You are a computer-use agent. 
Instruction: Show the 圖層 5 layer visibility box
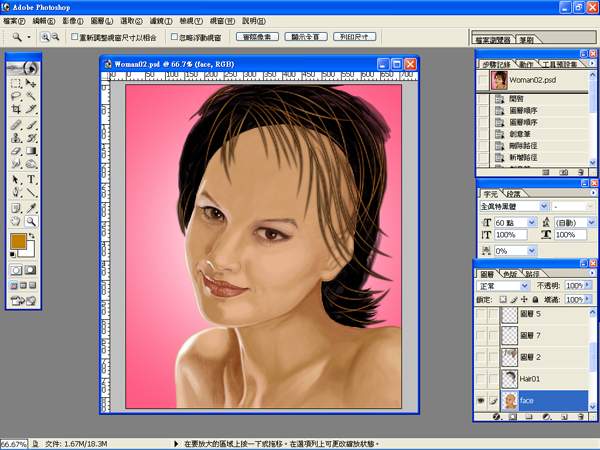(x=481, y=315)
